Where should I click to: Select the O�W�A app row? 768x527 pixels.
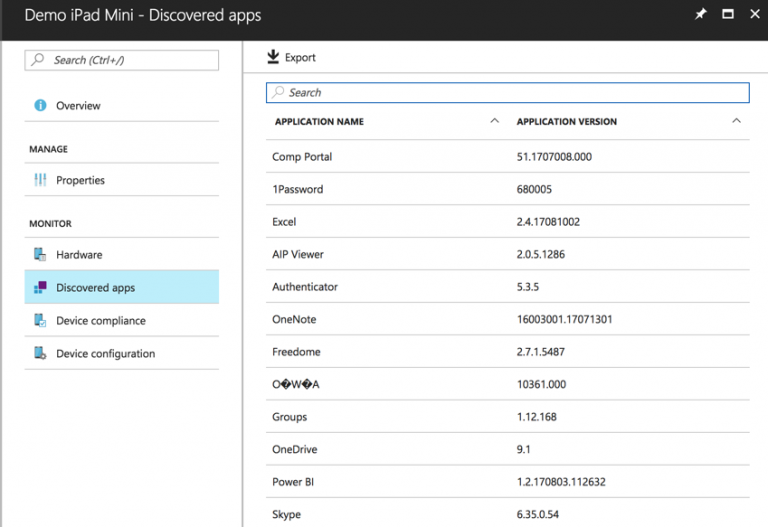pos(507,384)
